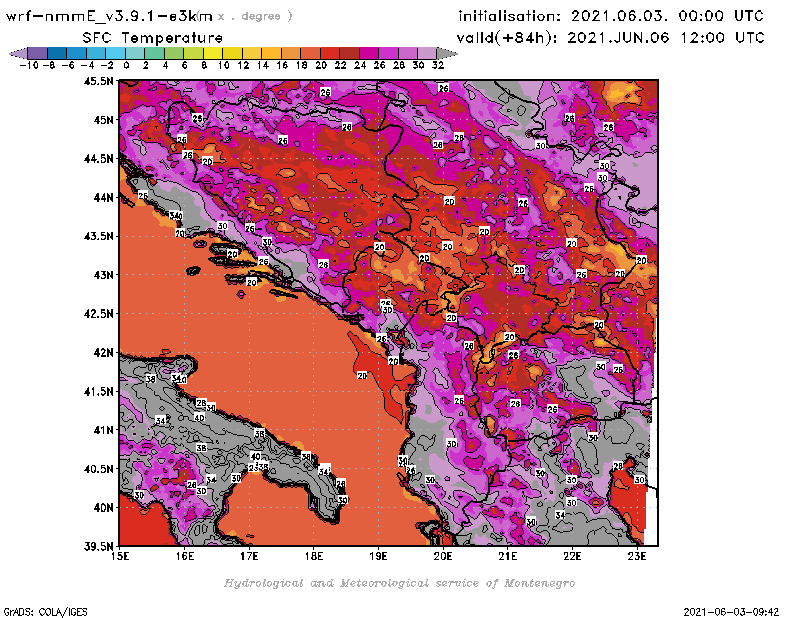Click the 44.5N latitude axis label

pyautogui.click(x=98, y=159)
